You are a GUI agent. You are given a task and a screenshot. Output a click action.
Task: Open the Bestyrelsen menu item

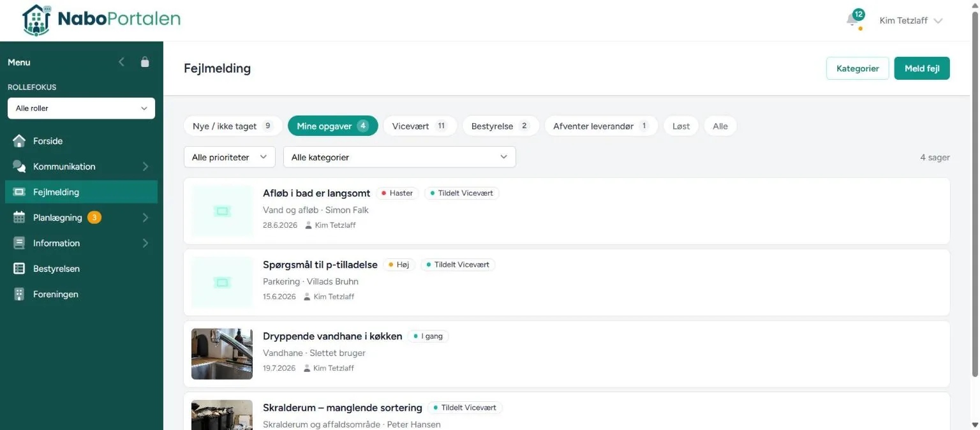pyautogui.click(x=81, y=269)
